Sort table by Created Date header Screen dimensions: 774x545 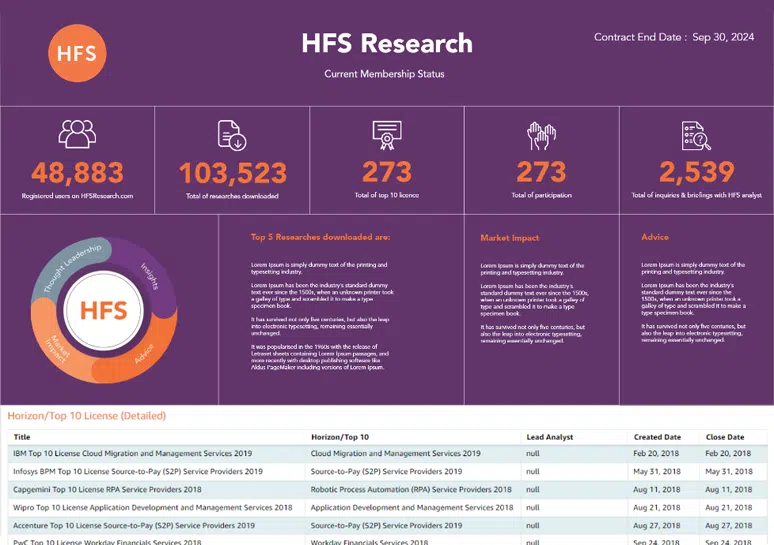tap(657, 437)
